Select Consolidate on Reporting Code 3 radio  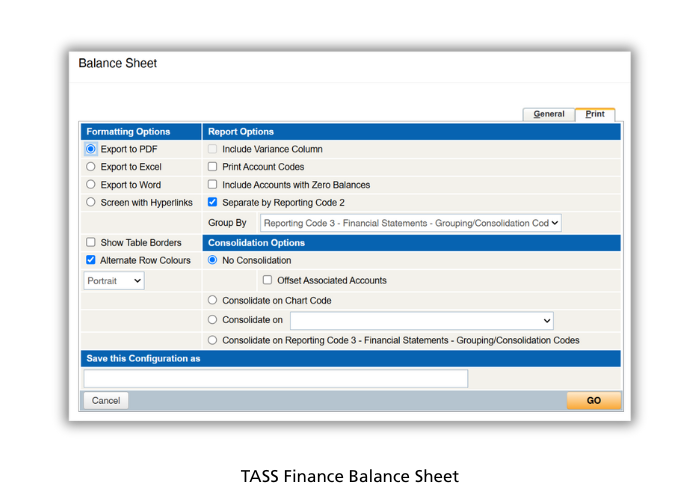pyautogui.click(x=212, y=340)
